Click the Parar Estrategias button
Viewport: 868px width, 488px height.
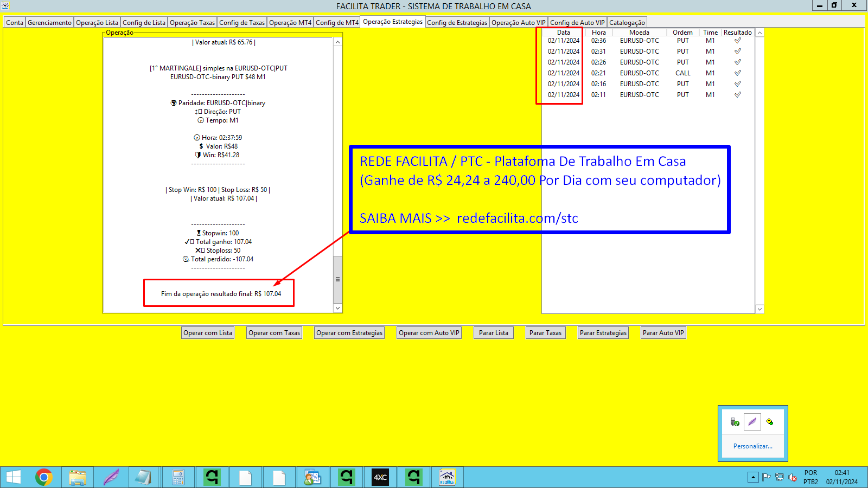pos(603,333)
